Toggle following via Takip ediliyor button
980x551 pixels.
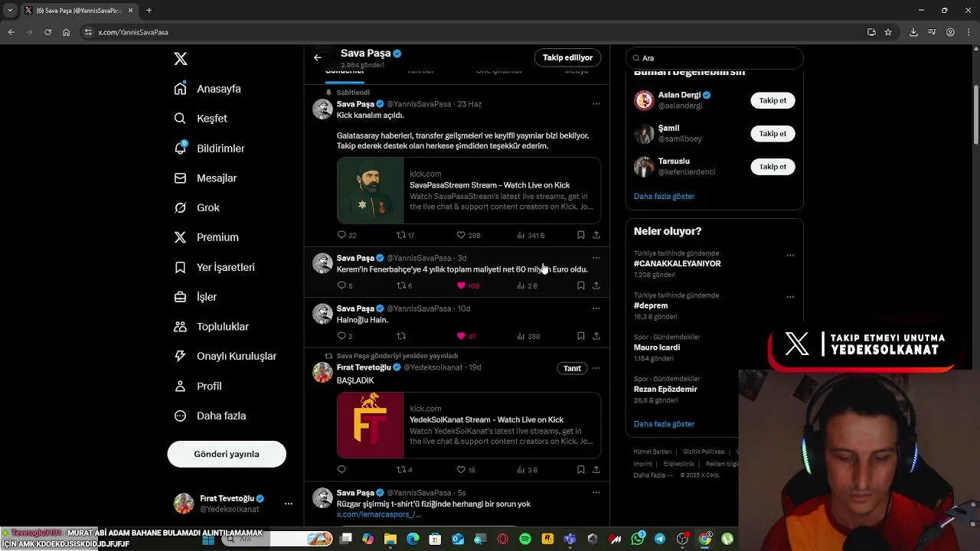click(567, 57)
